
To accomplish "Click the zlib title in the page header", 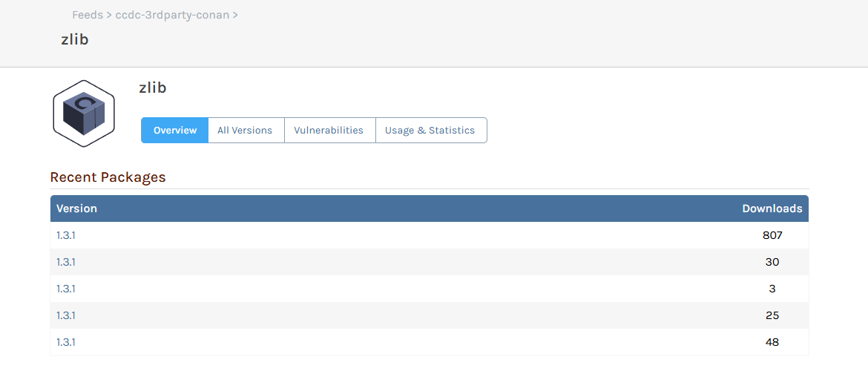I will [75, 39].
